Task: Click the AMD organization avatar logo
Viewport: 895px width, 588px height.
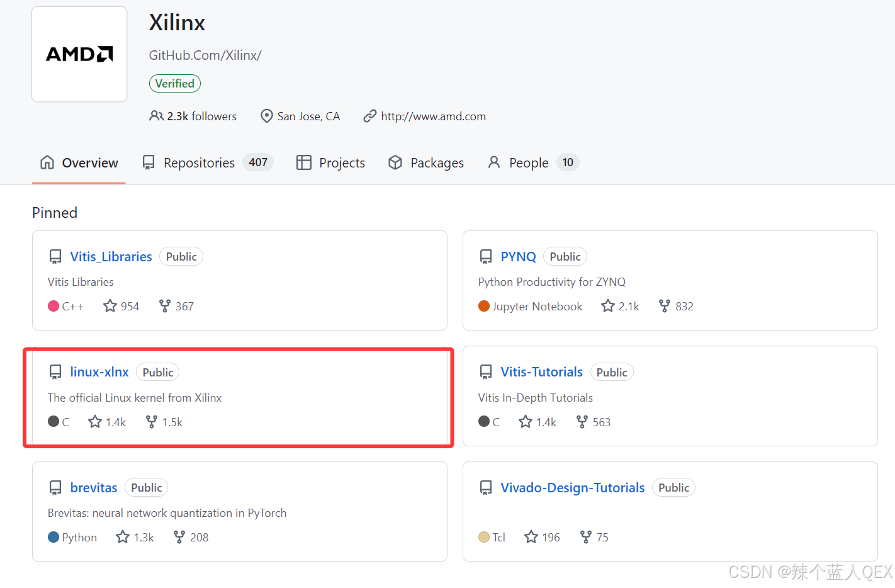Action: pyautogui.click(x=79, y=54)
